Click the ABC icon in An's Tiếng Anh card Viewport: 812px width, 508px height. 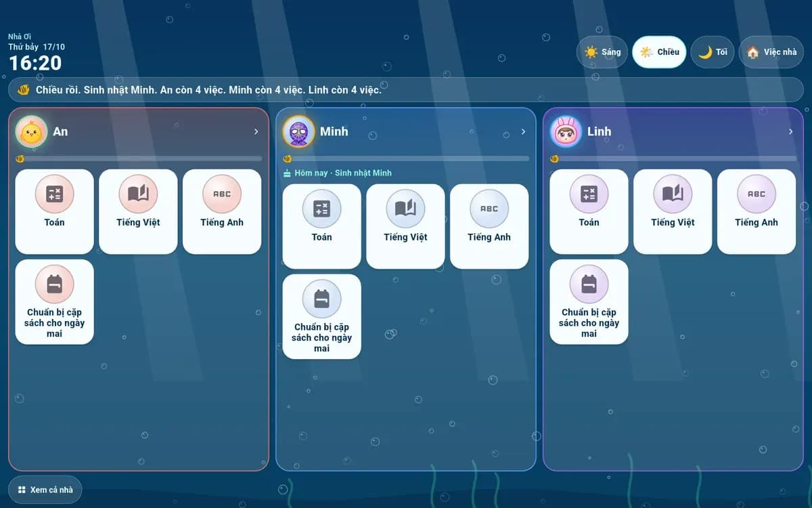click(x=222, y=194)
